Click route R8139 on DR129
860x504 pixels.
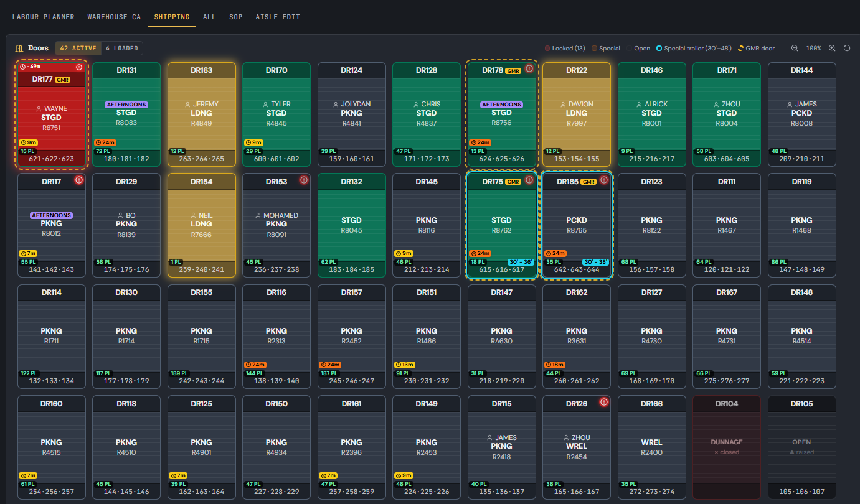[x=126, y=235]
